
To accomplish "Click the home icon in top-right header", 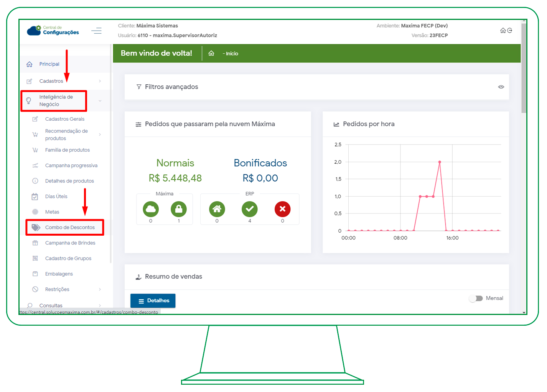I will tap(503, 31).
